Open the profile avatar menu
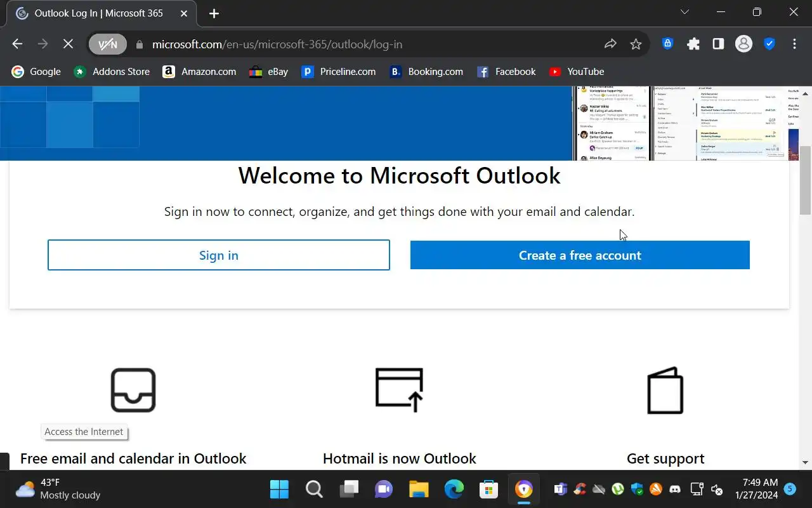The image size is (812, 508). [x=743, y=44]
